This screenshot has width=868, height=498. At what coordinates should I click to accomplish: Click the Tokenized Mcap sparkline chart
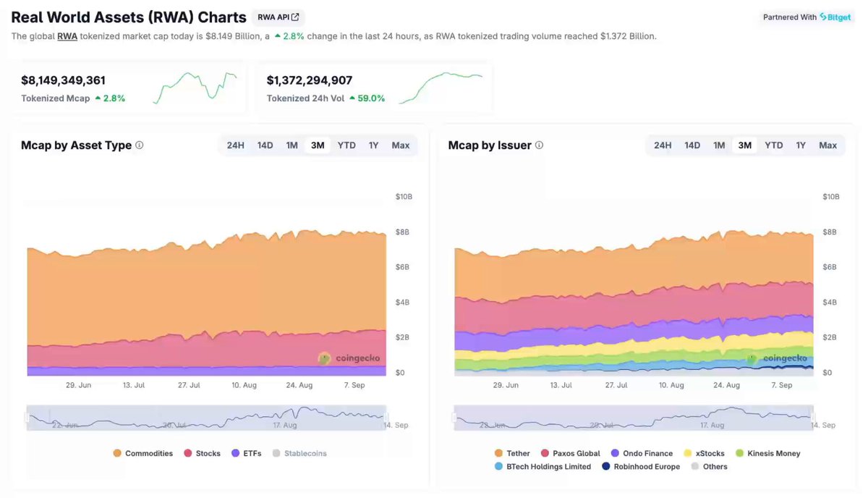pyautogui.click(x=195, y=88)
